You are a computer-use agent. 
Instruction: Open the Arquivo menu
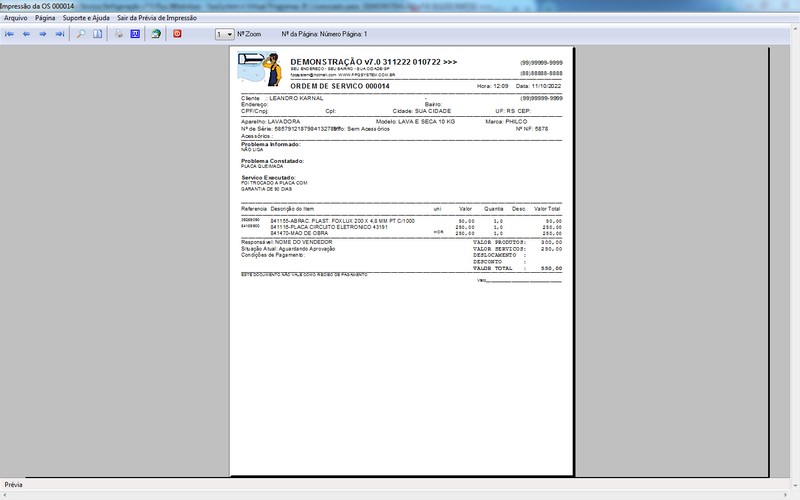coord(16,18)
